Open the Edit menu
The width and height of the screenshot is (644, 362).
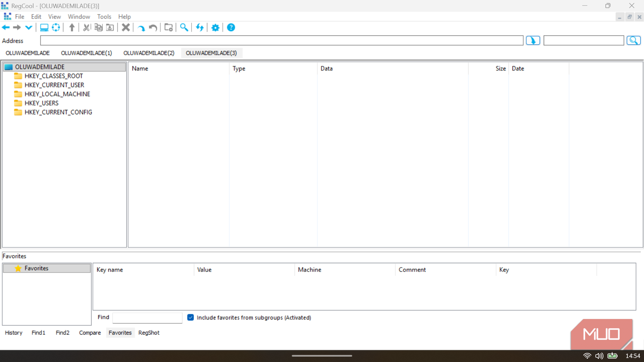[x=36, y=16]
